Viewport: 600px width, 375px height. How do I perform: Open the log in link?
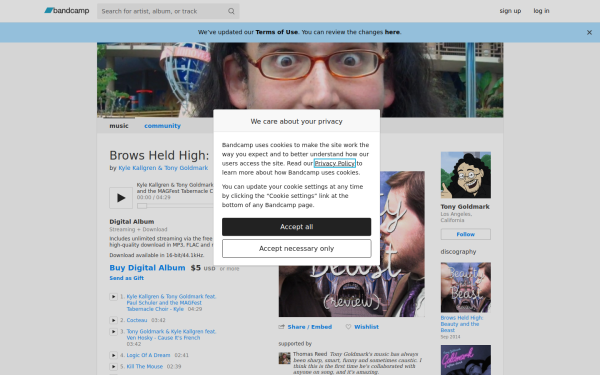[541, 11]
